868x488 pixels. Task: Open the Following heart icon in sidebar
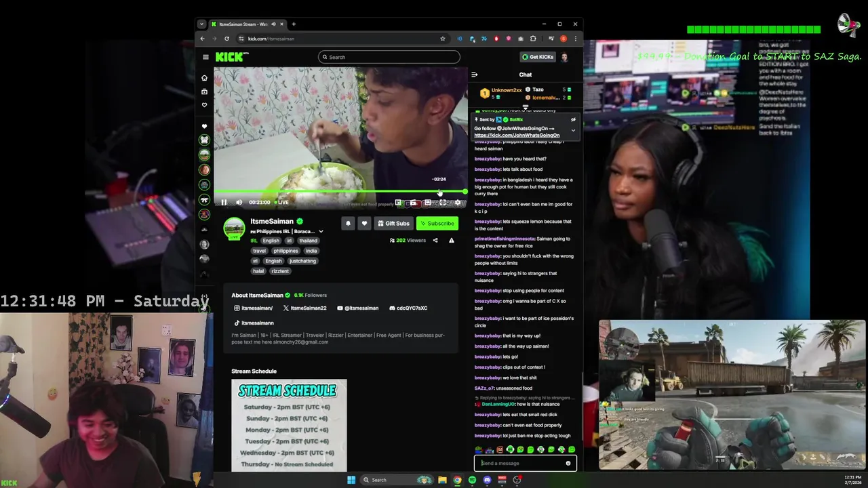click(x=204, y=105)
